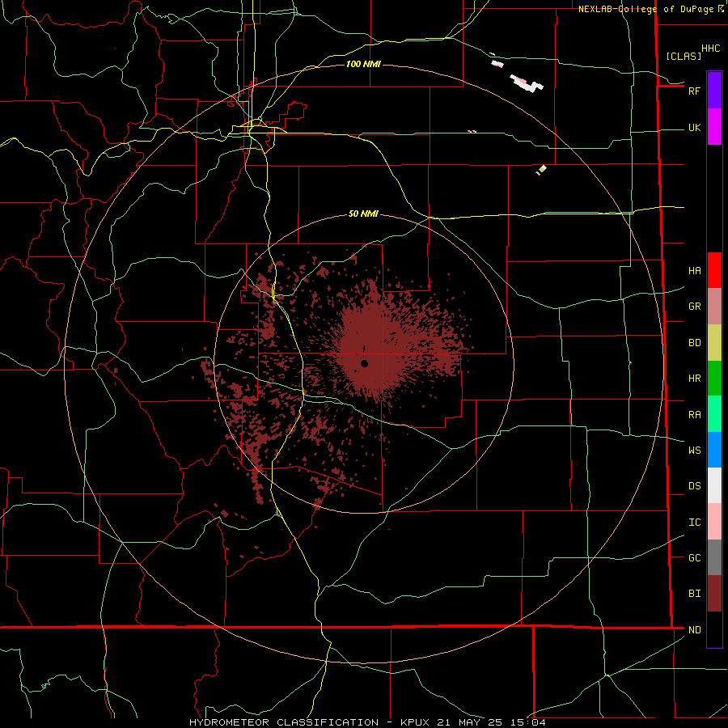Click the yellow-pink echo inside the 100 NMI ring
The width and height of the screenshot is (728, 728).
[x=541, y=170]
